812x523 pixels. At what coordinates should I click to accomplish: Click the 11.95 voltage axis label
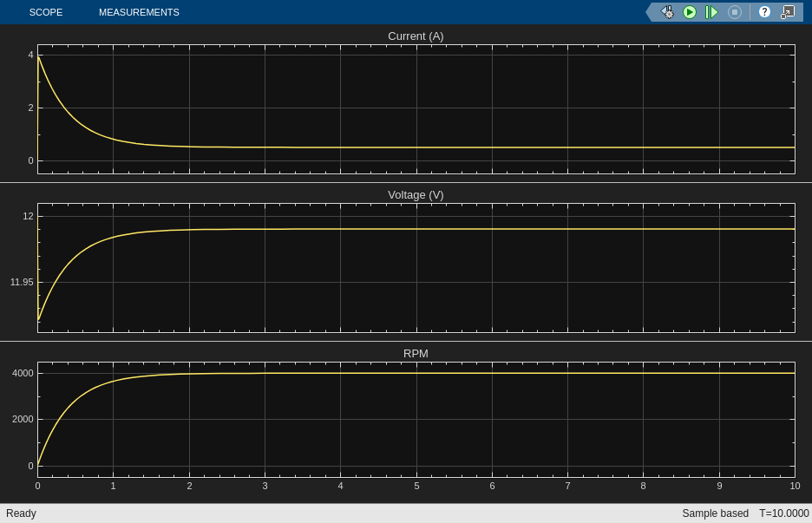click(22, 282)
